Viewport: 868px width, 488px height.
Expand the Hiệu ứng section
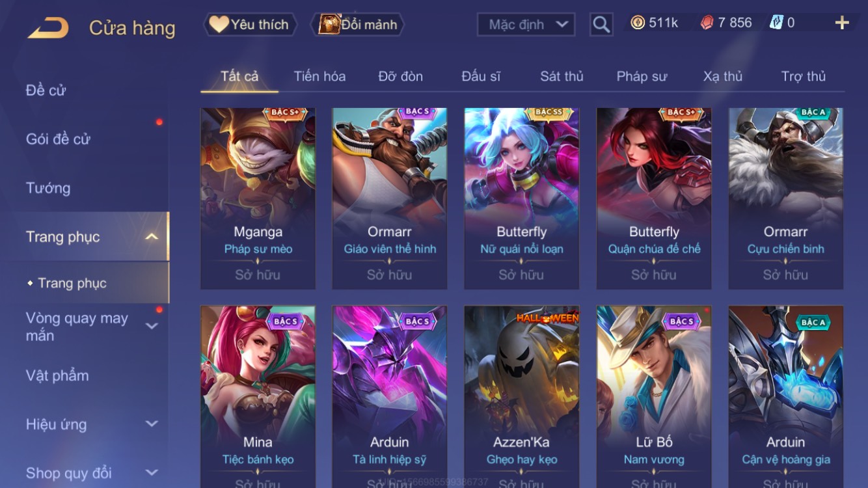(x=152, y=424)
